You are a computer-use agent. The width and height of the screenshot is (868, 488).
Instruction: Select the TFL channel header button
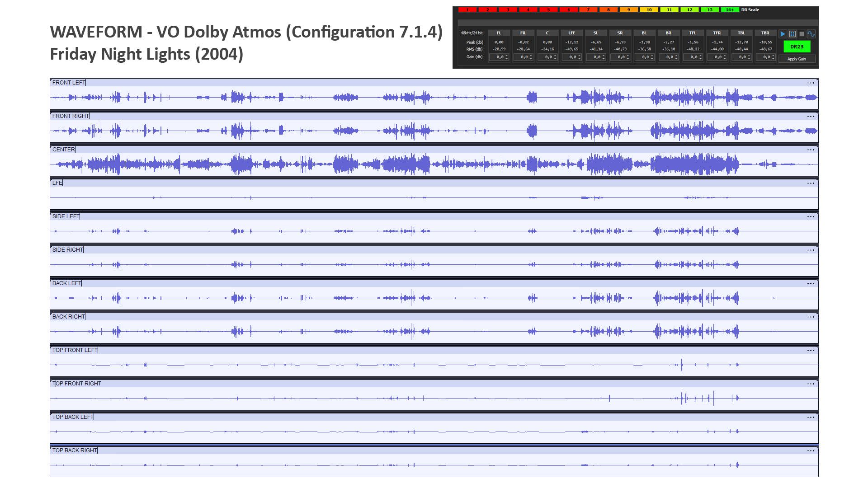(x=693, y=33)
